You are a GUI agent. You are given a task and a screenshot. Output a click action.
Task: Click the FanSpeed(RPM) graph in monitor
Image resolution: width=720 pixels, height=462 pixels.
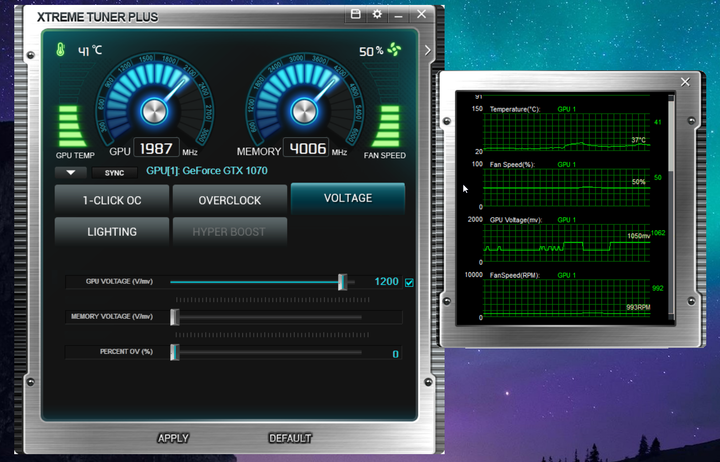pos(567,299)
